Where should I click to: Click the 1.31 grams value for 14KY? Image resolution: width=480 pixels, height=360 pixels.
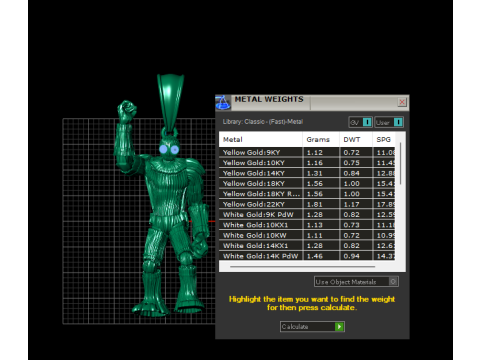pos(315,173)
